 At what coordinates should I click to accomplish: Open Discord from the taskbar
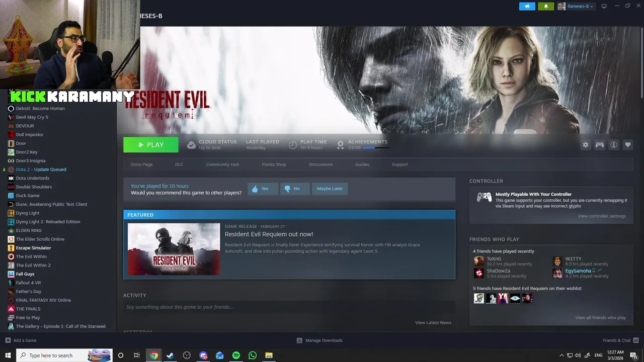(203, 355)
